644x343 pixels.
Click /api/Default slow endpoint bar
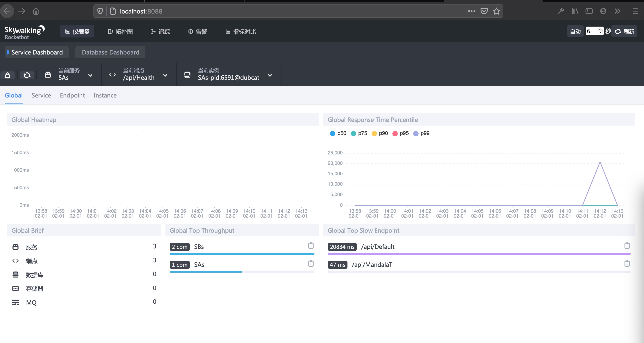tap(479, 254)
